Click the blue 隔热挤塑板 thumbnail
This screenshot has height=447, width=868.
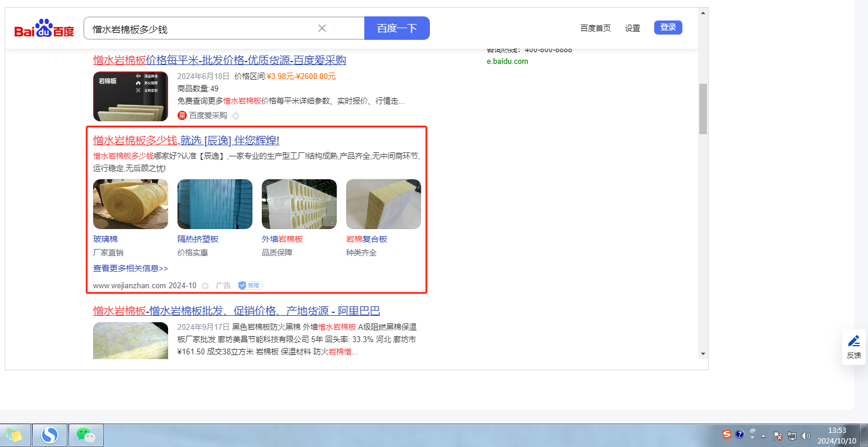pyautogui.click(x=215, y=204)
